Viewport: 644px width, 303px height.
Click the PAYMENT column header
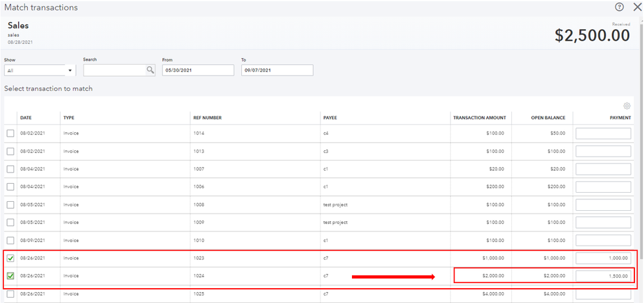tap(620, 118)
